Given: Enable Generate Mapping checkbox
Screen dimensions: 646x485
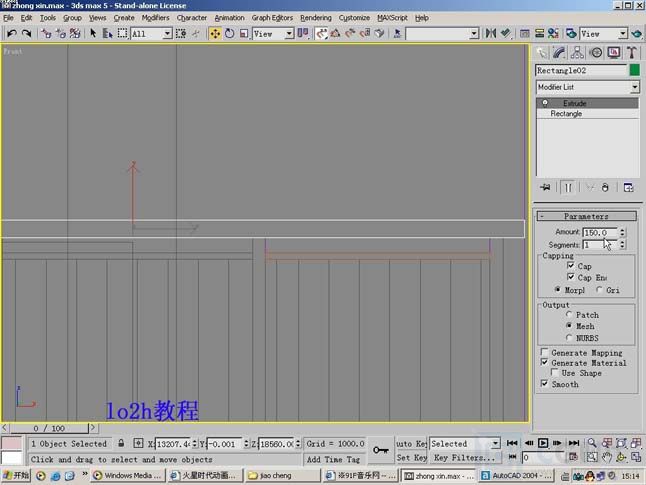Looking at the screenshot, I should pos(544,352).
